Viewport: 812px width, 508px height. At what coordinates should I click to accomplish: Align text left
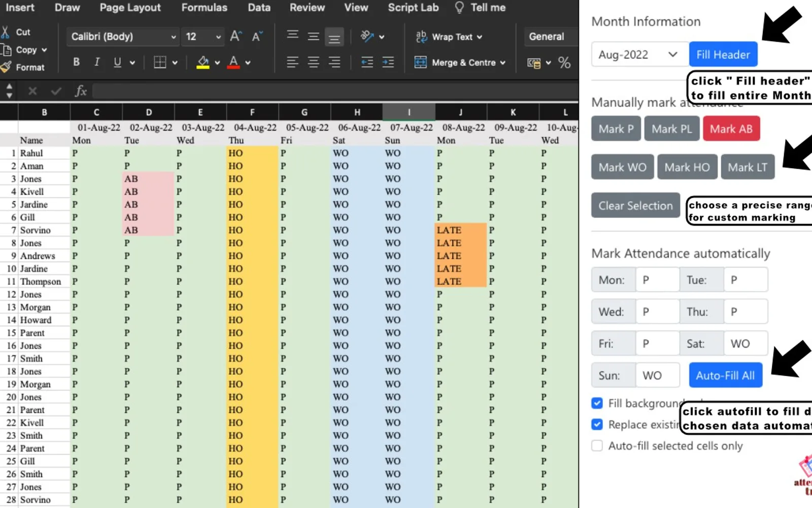(292, 62)
